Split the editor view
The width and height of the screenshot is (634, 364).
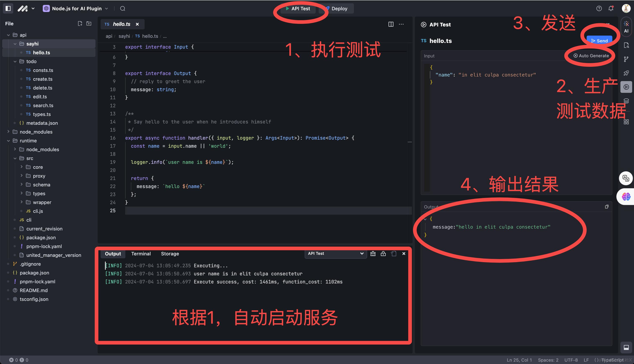pyautogui.click(x=391, y=24)
